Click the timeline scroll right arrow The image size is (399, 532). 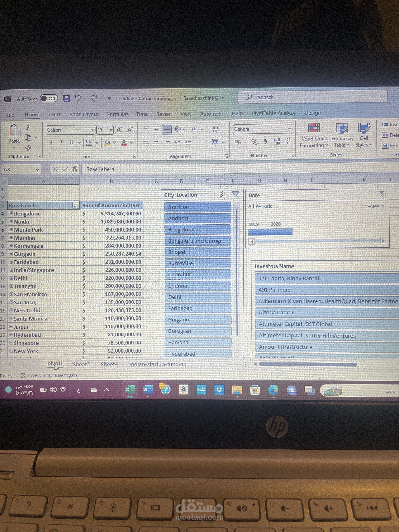(383, 241)
